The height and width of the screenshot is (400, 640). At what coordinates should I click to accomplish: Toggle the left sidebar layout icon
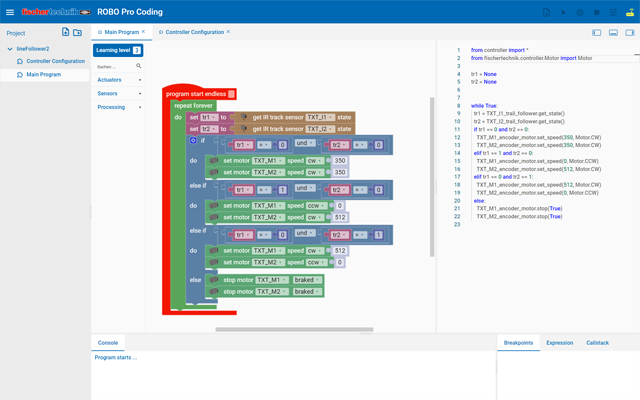click(596, 32)
